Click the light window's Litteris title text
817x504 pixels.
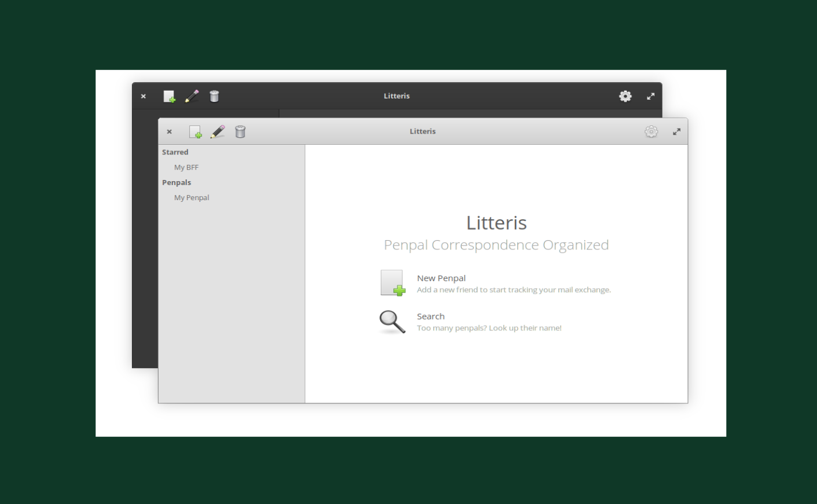click(x=423, y=131)
